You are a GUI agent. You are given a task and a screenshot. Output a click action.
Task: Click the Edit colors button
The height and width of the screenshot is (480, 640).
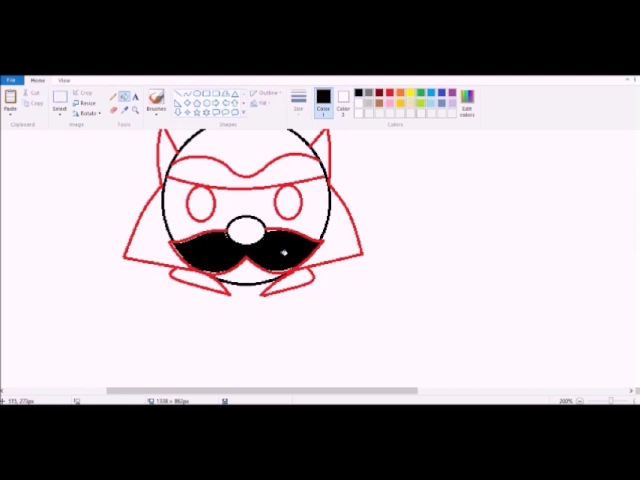click(x=467, y=101)
